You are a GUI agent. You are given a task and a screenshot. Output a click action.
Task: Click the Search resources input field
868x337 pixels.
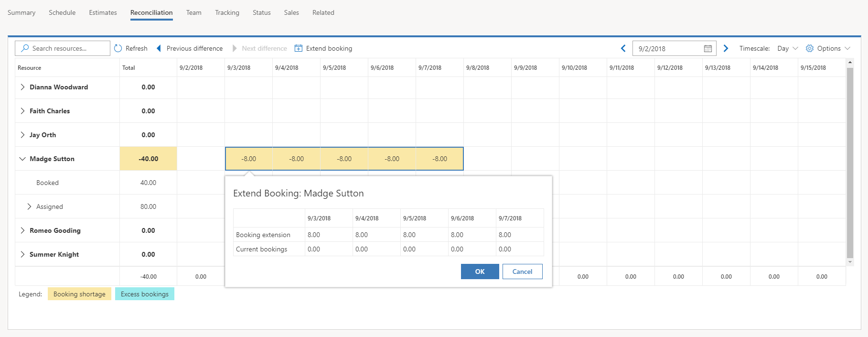click(63, 48)
